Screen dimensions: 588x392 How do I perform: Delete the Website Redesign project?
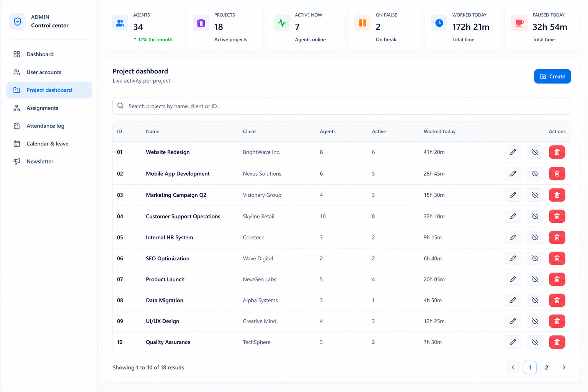click(557, 152)
